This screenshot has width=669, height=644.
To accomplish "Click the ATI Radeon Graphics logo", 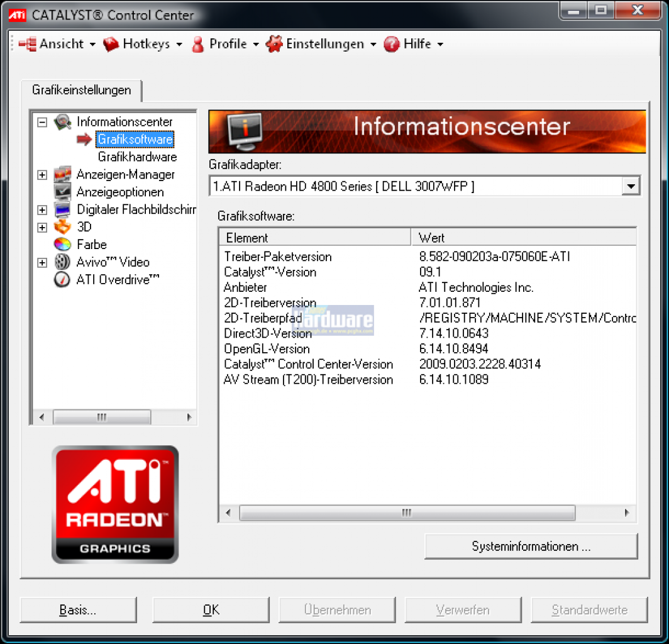I will click(115, 504).
